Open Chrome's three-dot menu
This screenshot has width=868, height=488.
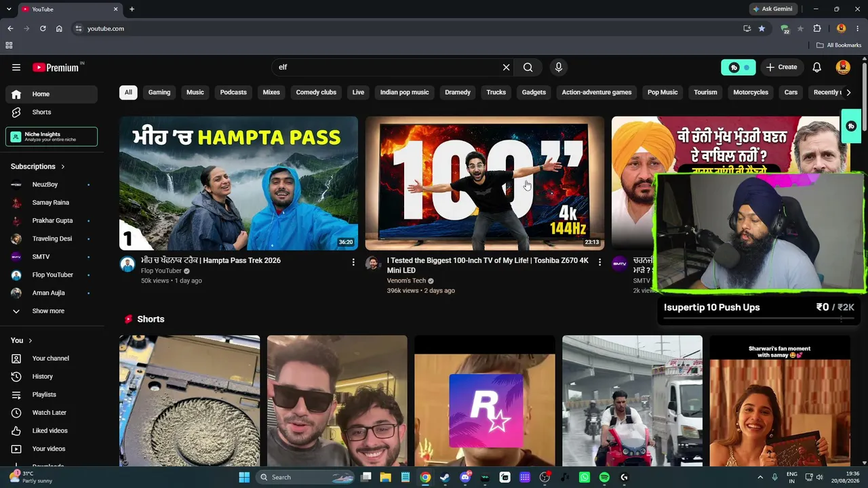(x=858, y=28)
